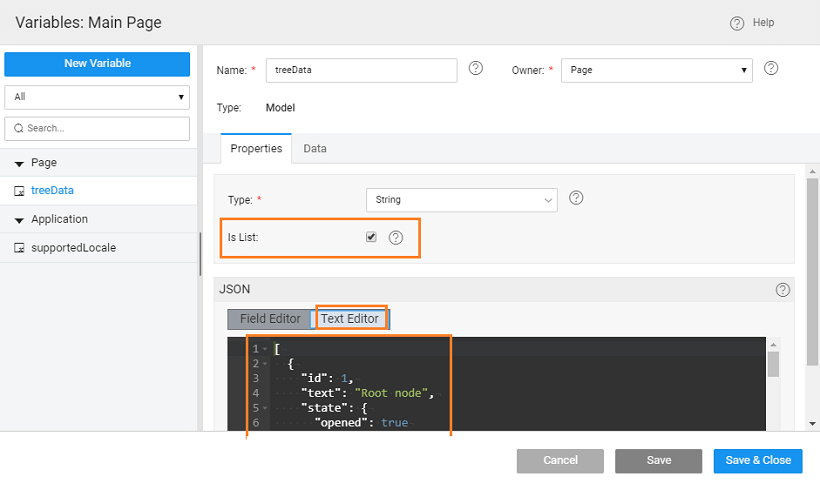Click the JSON editor vertical scrollbar
Viewport: 820px width, 490px height.
pos(773,365)
